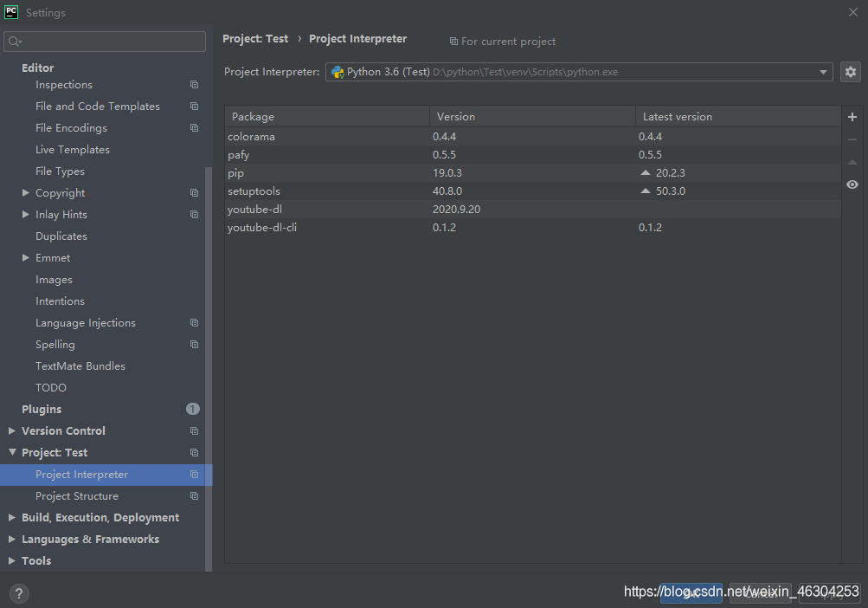Collapse the Project: Test section
Screen dimensions: 868x608
[x=11, y=453]
